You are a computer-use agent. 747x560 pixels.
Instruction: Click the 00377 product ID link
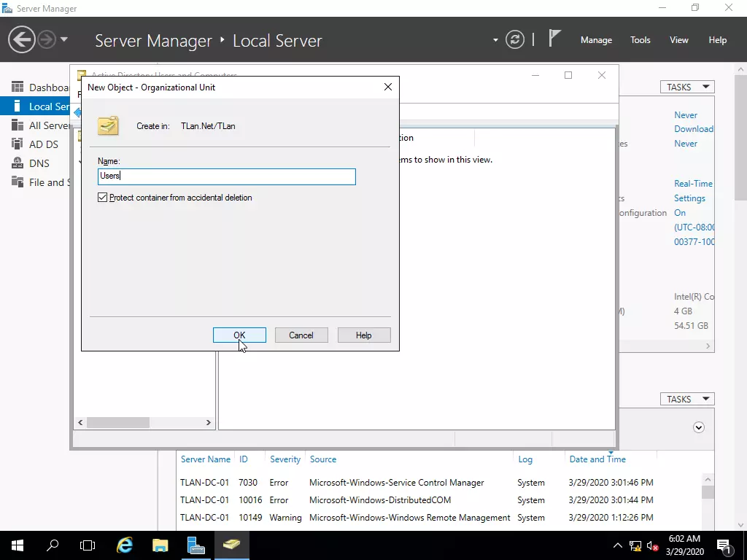694,242
